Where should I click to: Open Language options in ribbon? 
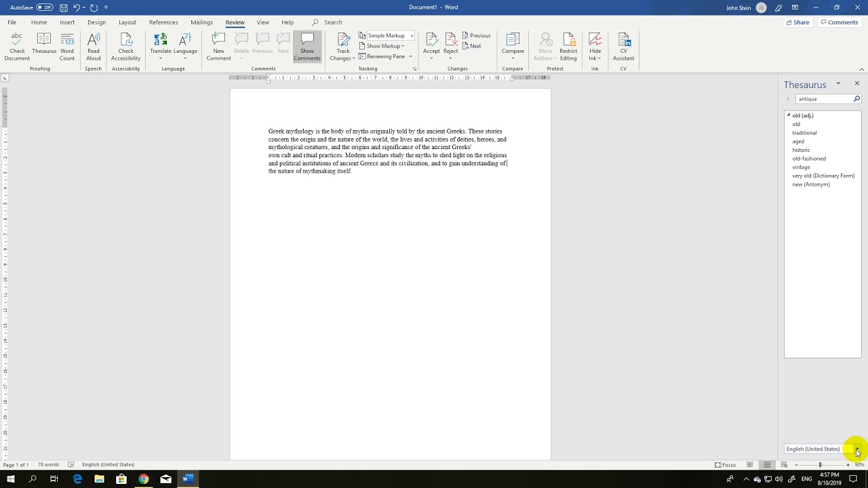point(185,46)
